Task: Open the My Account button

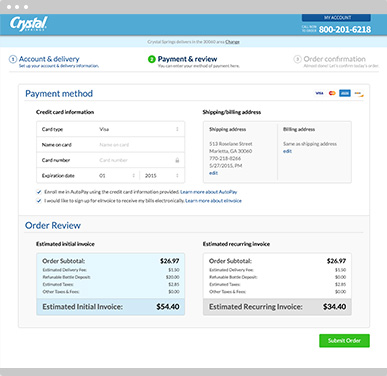Action: coord(336,18)
